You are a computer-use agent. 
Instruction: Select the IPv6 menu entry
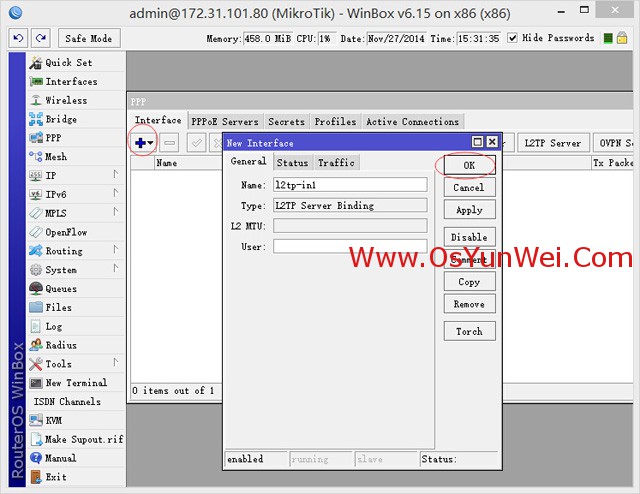point(77,194)
